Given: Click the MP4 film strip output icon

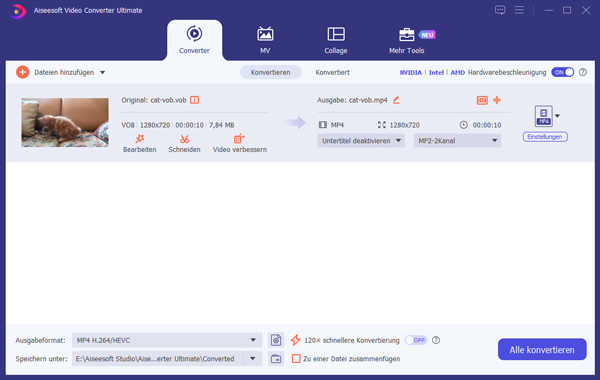Looking at the screenshot, I should (x=323, y=125).
